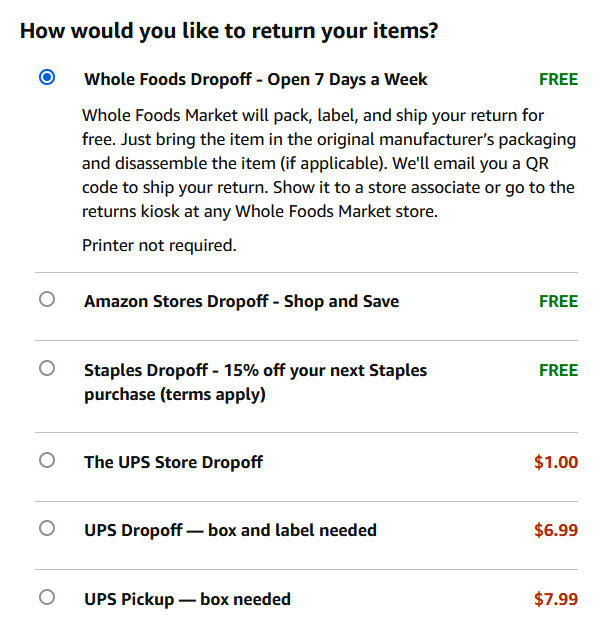Click the FREE label next to Whole Foods

pos(559,79)
